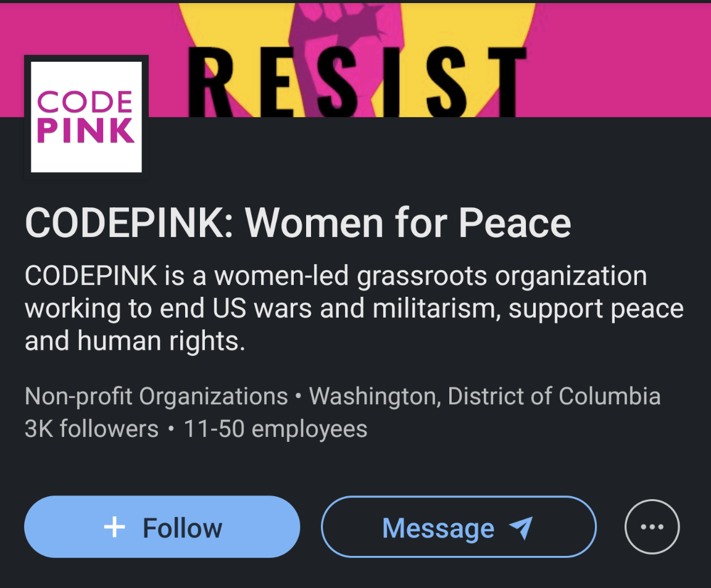Viewport: 711px width, 588px height.
Task: Tap the CODE PINK logo thumbnail
Action: 86,117
